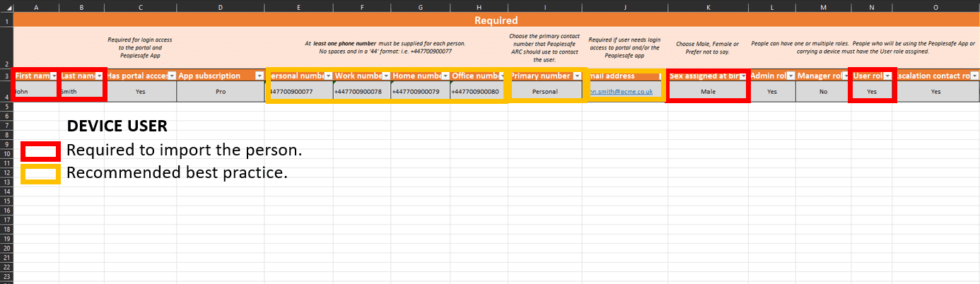The image size is (980, 284).
Task: Select column O header
Action: tap(936, 6)
